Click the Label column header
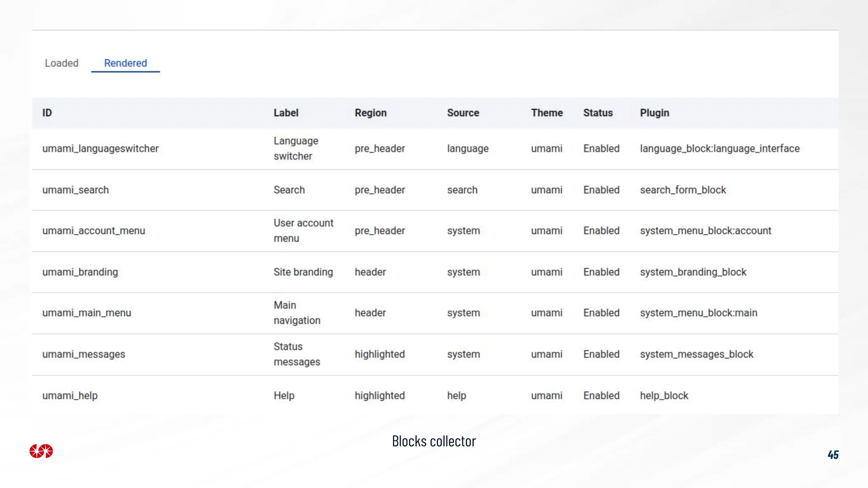This screenshot has width=868, height=488. (286, 113)
